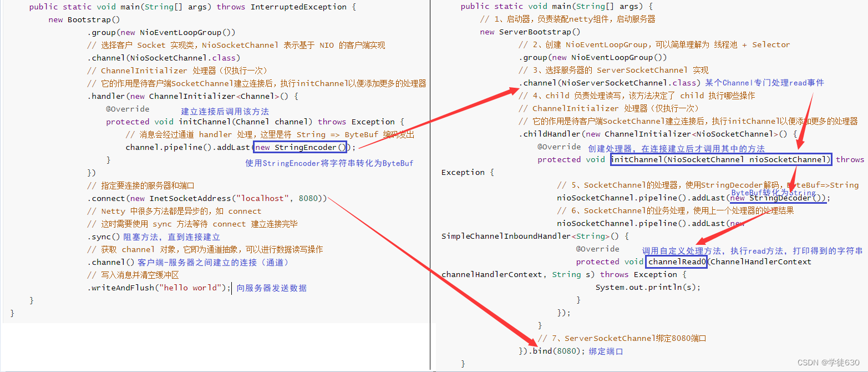Screen dimensions: 868x372
Task: Select the highlighted "channelRead0" method name
Action: tap(676, 261)
